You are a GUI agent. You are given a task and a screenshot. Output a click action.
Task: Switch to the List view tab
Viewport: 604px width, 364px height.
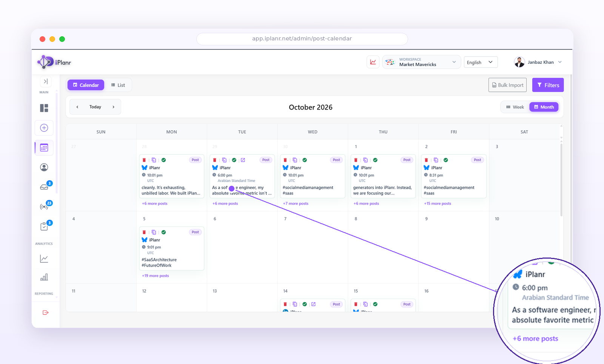118,85
